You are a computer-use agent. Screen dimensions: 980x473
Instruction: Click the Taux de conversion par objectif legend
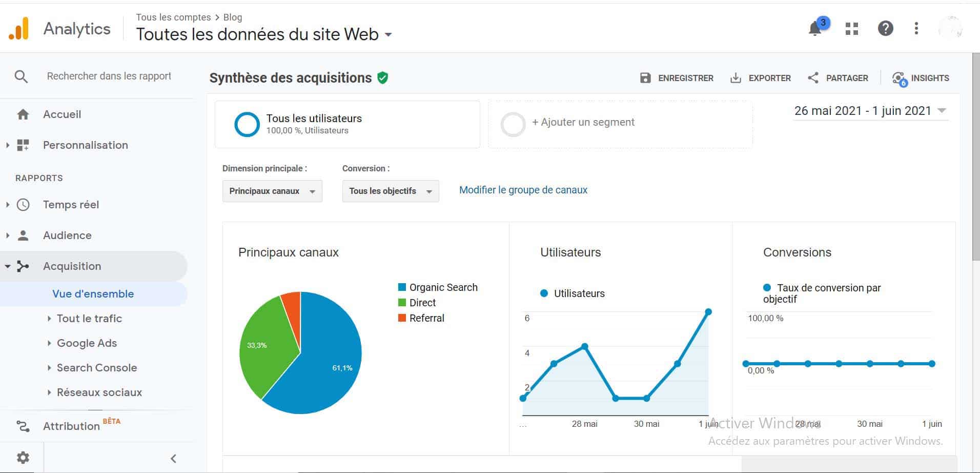(x=822, y=293)
